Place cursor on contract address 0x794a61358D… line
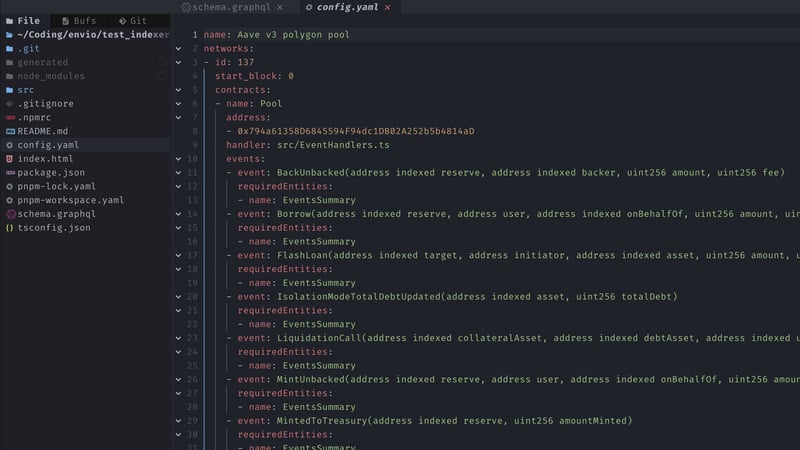This screenshot has width=800, height=450. pos(356,131)
